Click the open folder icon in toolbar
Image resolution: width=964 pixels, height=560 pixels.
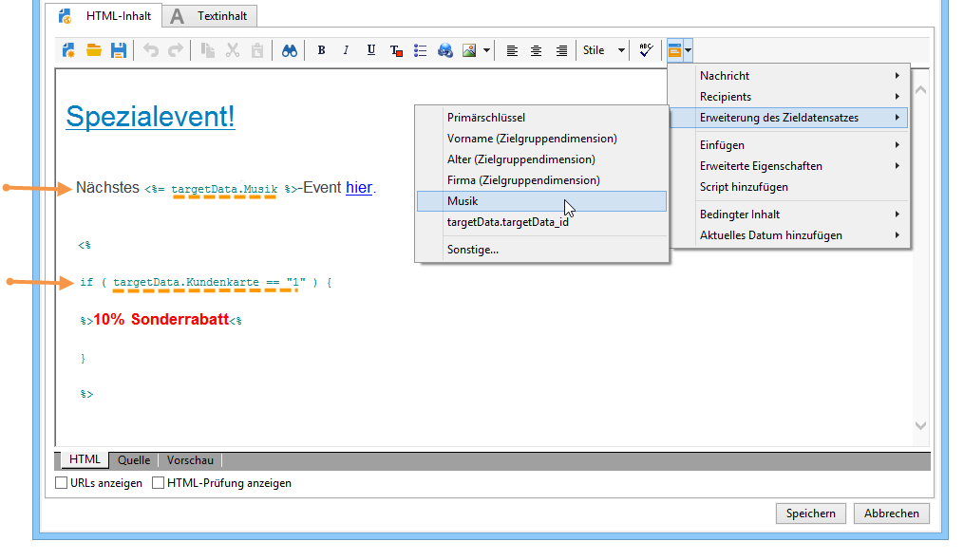click(x=94, y=50)
